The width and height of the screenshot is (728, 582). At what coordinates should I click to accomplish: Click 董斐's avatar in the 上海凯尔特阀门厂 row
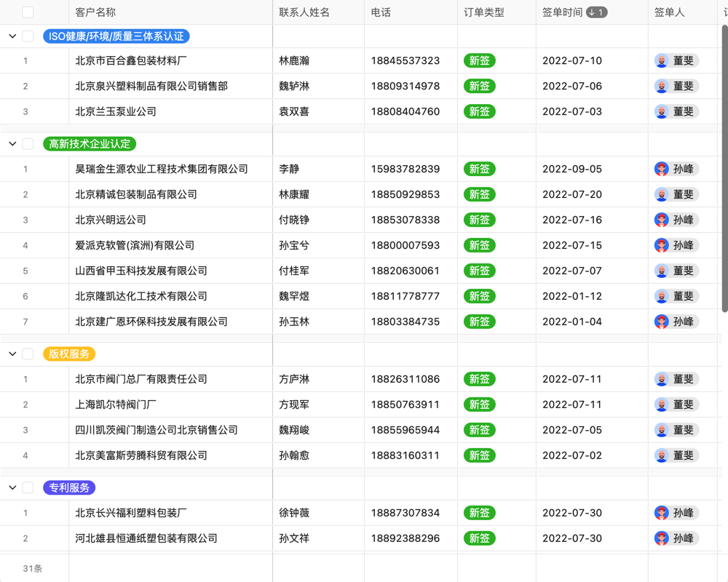[x=661, y=404]
